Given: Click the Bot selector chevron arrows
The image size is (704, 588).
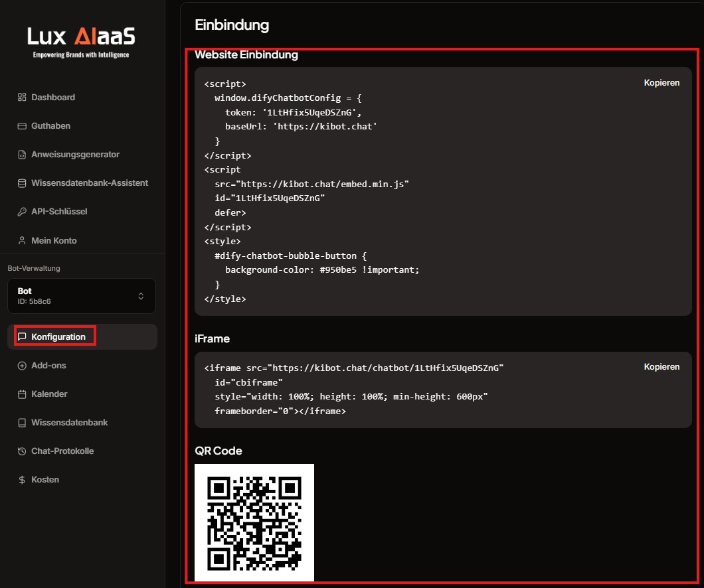Looking at the screenshot, I should [141, 296].
